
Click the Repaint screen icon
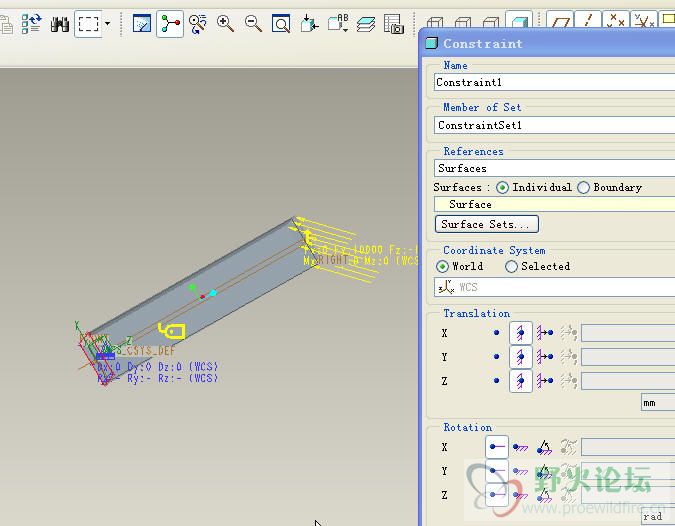142,24
